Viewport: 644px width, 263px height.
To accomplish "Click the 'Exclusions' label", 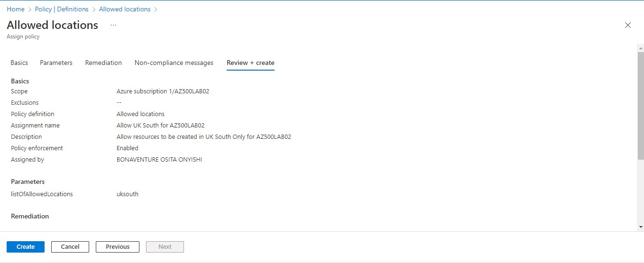I will pyautogui.click(x=25, y=103).
